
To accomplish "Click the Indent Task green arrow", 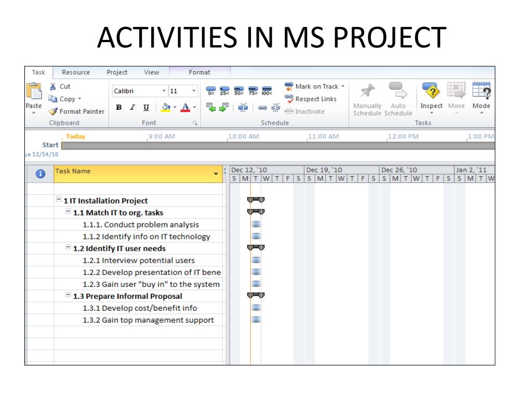I will click(x=224, y=108).
